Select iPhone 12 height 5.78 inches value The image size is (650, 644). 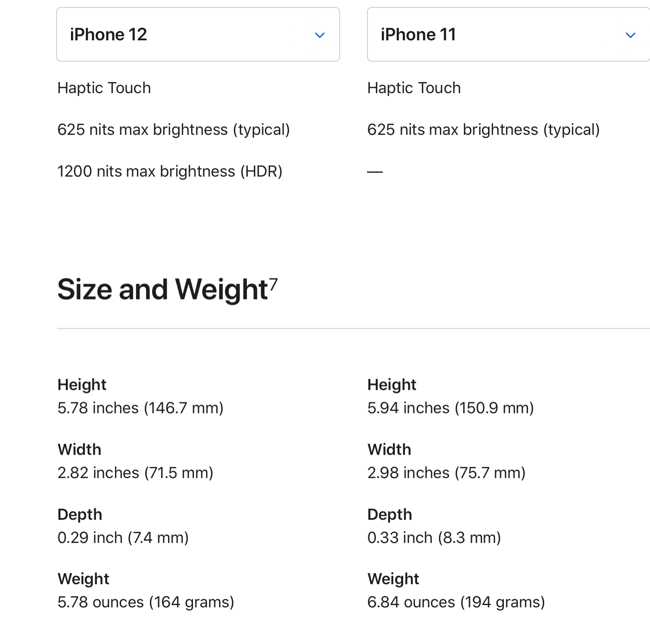coord(141,408)
